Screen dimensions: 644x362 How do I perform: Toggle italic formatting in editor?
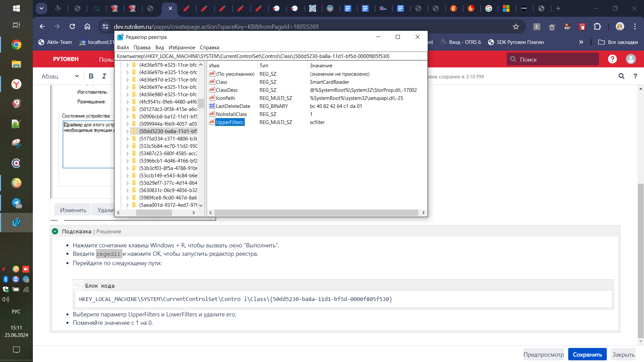pyautogui.click(x=104, y=76)
